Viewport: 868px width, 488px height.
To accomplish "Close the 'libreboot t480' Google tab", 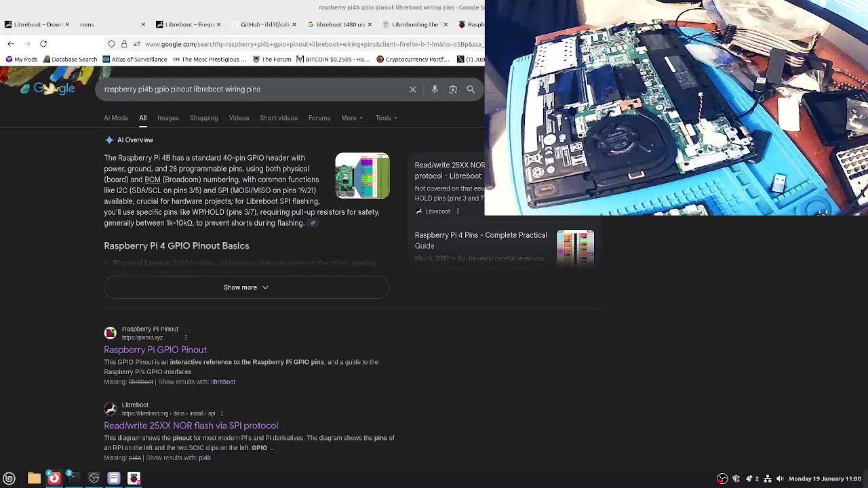I will (x=370, y=24).
